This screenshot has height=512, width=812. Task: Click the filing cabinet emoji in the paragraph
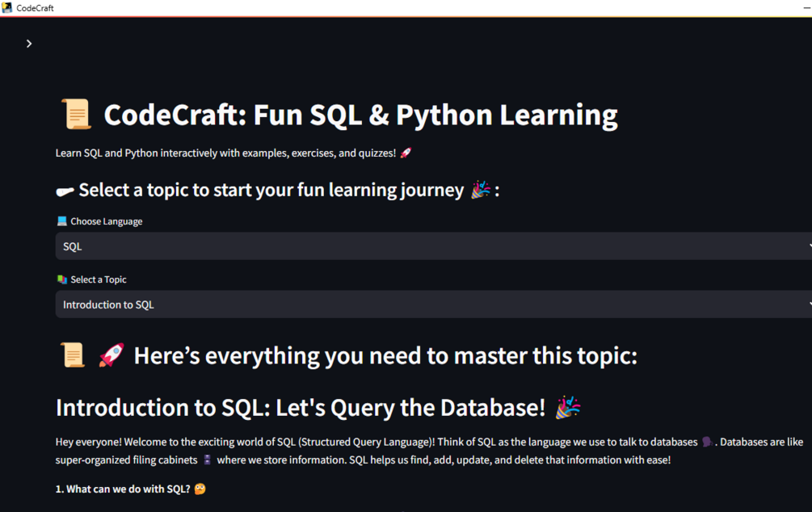(207, 460)
